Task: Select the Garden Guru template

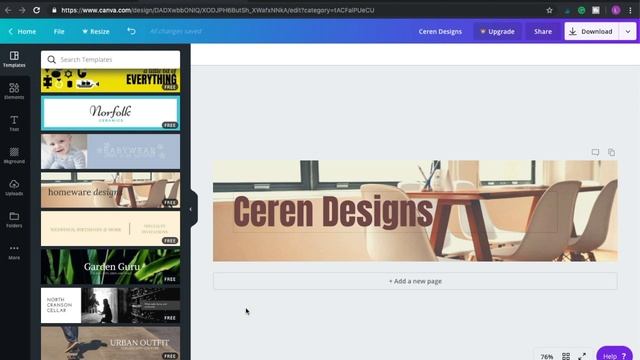Action: [111, 267]
